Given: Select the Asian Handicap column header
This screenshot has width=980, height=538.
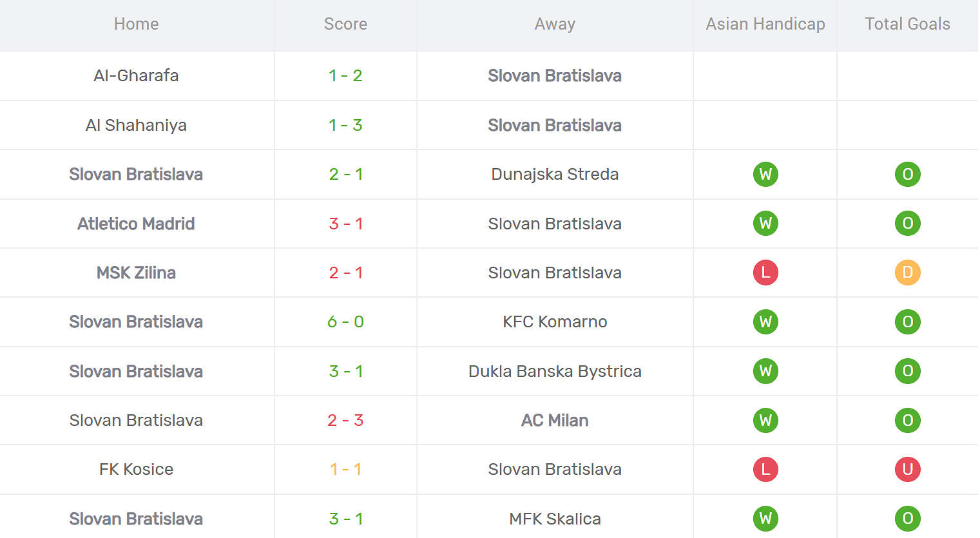Looking at the screenshot, I should tap(765, 24).
